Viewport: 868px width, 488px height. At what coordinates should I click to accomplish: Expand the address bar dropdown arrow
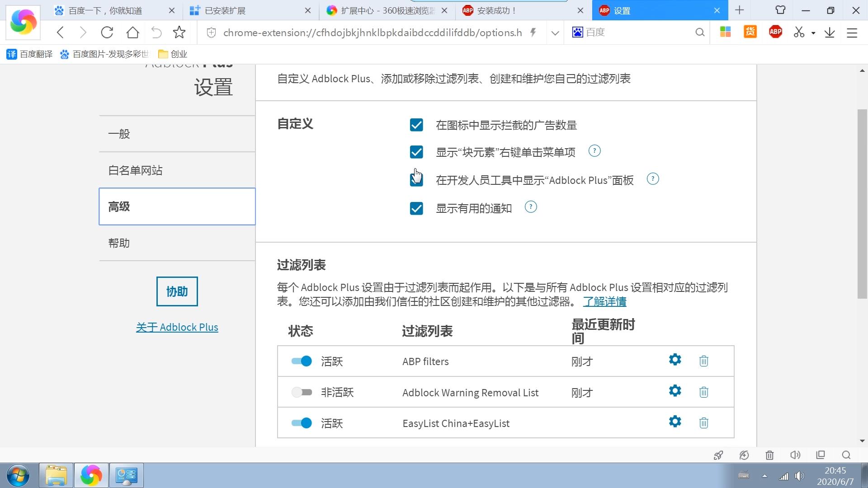point(554,32)
